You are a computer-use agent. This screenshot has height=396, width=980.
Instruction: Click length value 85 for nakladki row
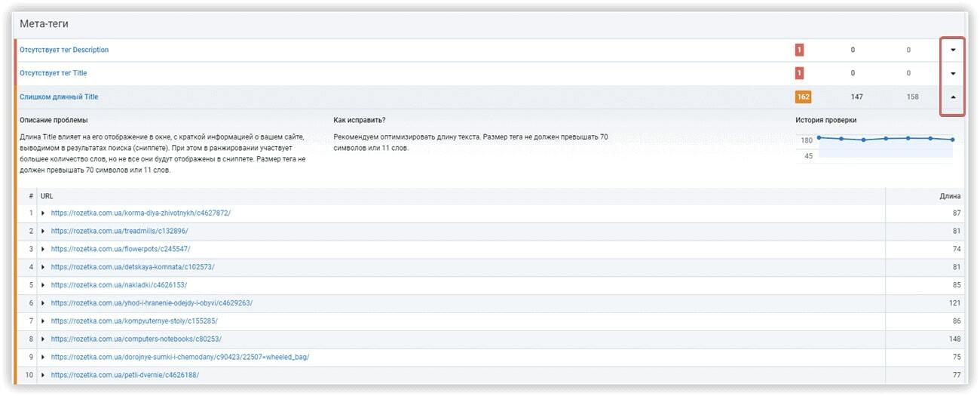(957, 285)
